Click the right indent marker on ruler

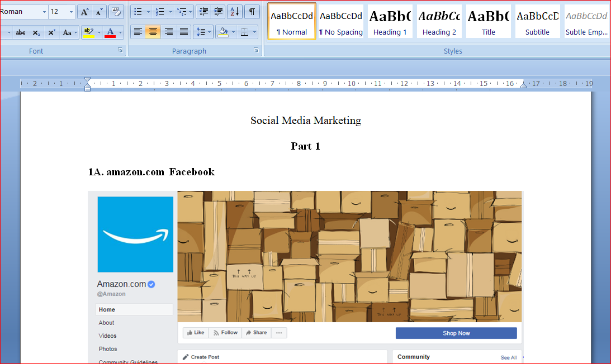523,85
